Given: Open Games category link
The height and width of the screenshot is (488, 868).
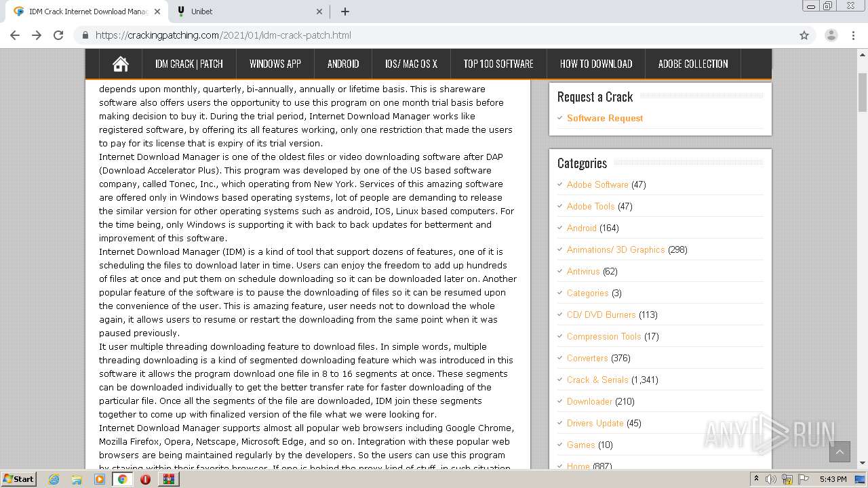Looking at the screenshot, I should pyautogui.click(x=581, y=445).
